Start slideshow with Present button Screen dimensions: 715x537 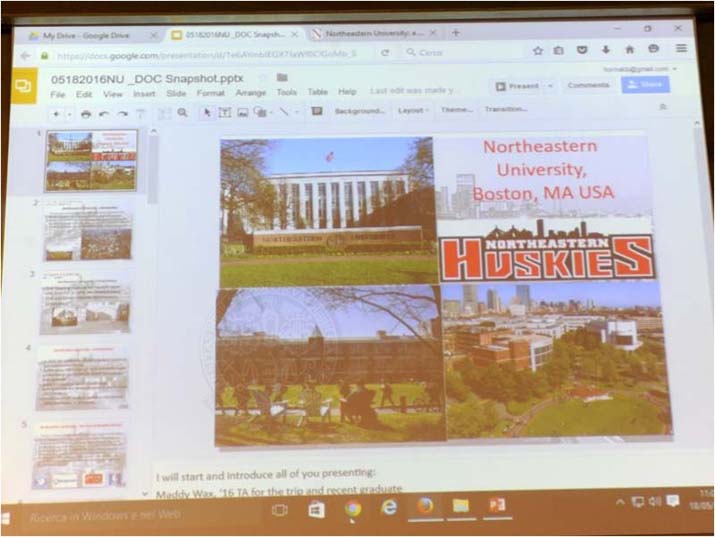click(517, 86)
